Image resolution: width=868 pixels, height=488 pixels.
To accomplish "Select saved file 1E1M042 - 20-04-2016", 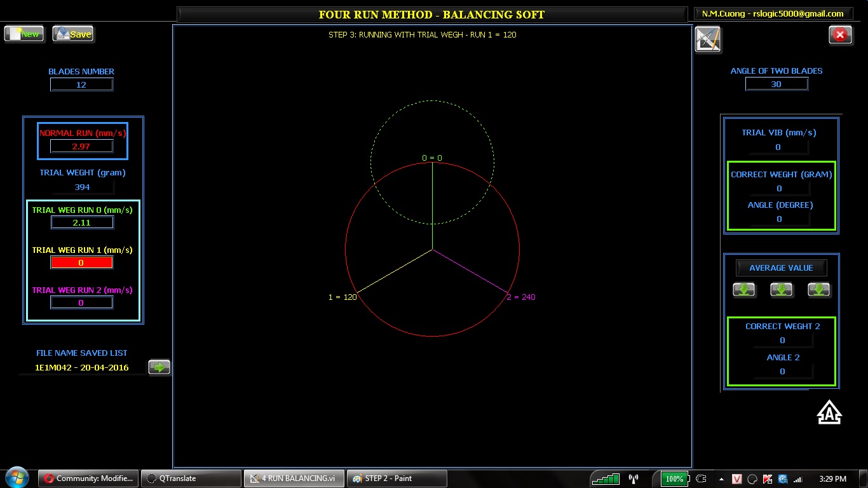I will click(x=82, y=367).
